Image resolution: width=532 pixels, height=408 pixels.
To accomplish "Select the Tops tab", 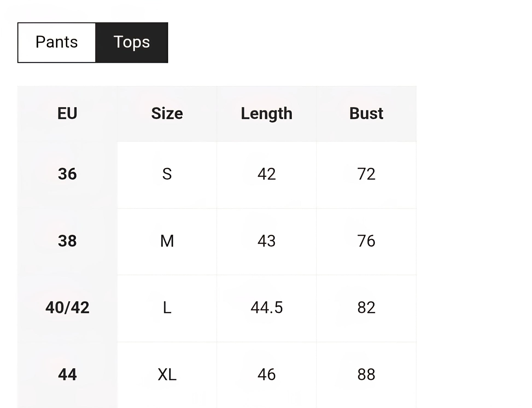I will [x=132, y=42].
